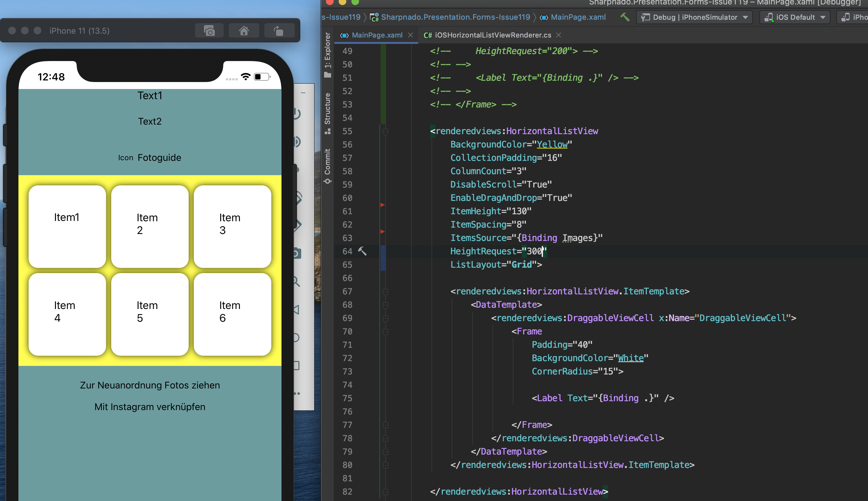Tap the Item 5 card in the grid

pos(150,314)
